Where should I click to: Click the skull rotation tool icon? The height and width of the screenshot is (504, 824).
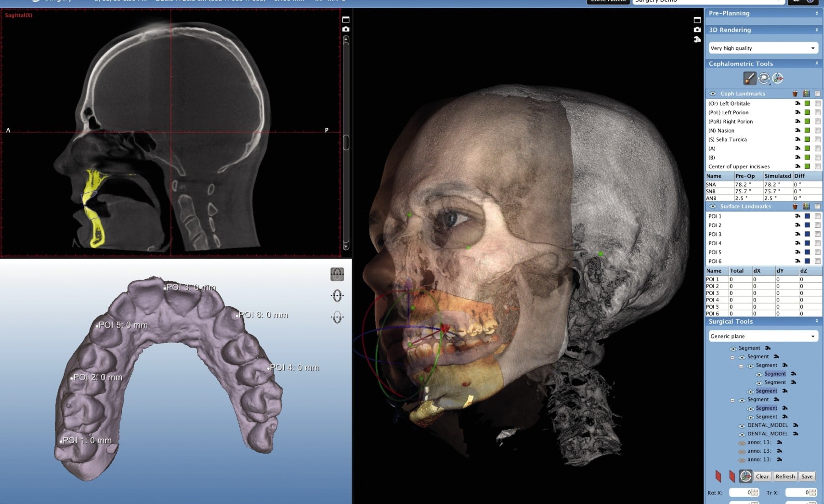click(x=764, y=78)
